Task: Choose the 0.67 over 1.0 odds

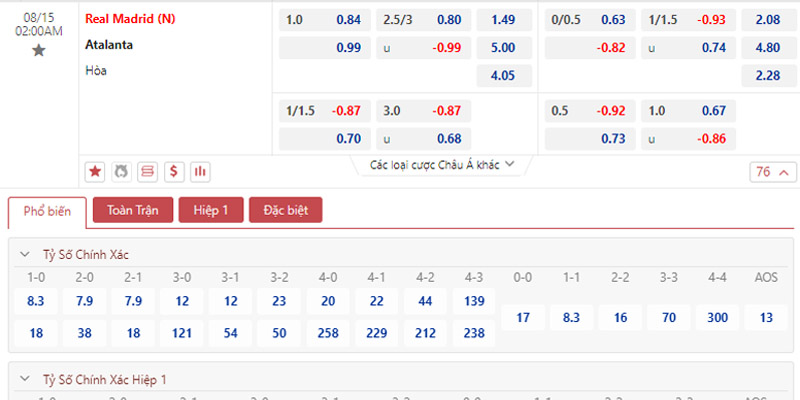Action: click(x=688, y=111)
